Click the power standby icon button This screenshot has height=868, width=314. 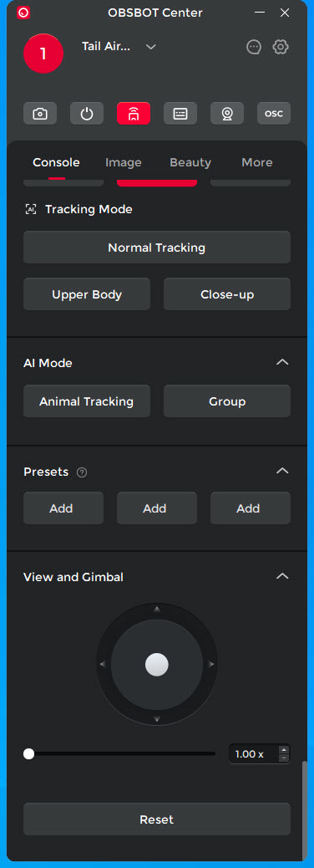click(87, 114)
